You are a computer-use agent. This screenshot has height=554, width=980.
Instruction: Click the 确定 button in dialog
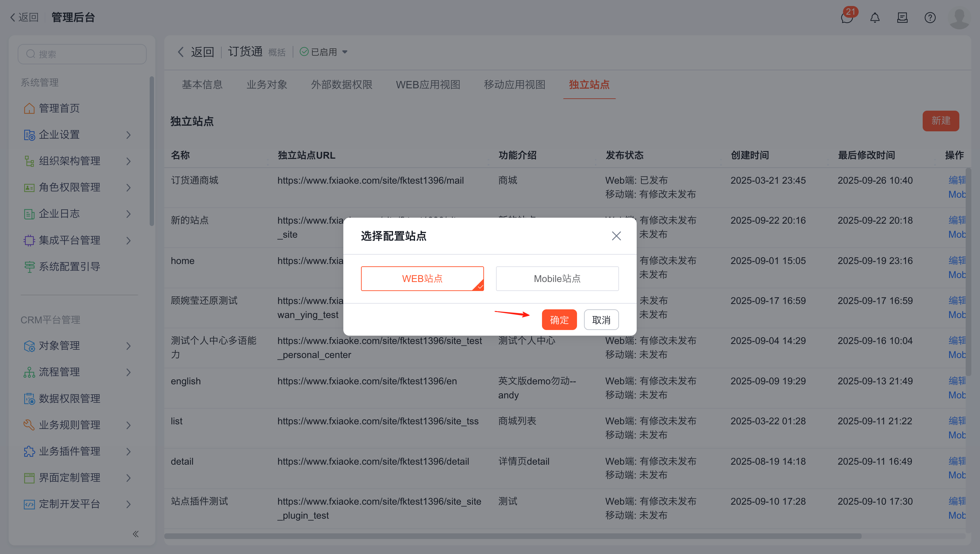559,320
